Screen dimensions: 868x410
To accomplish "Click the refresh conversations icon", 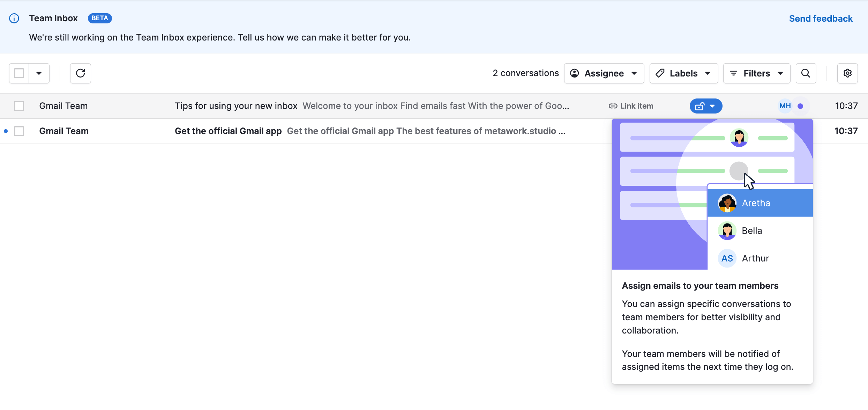I will tap(81, 73).
